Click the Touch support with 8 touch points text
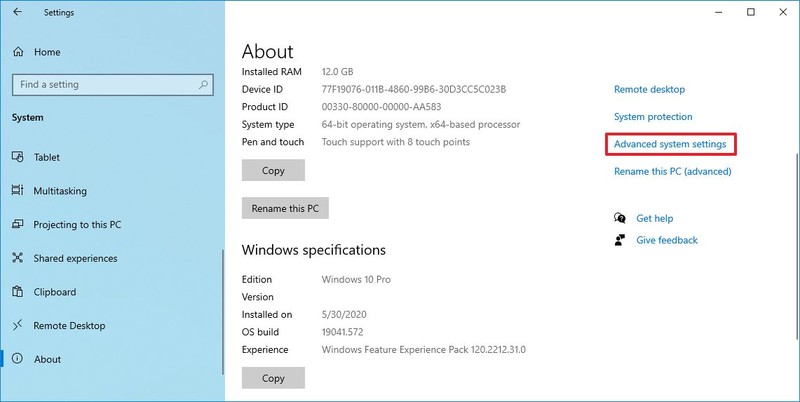 (x=395, y=142)
